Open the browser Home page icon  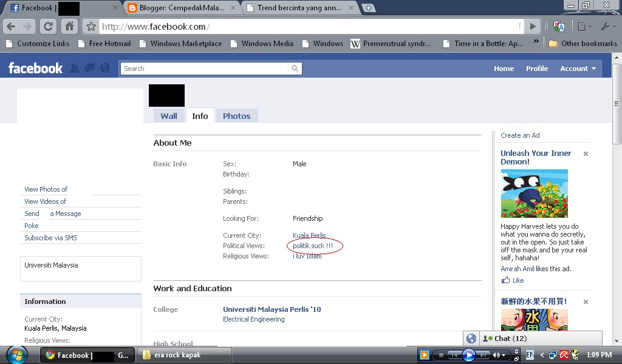(69, 27)
